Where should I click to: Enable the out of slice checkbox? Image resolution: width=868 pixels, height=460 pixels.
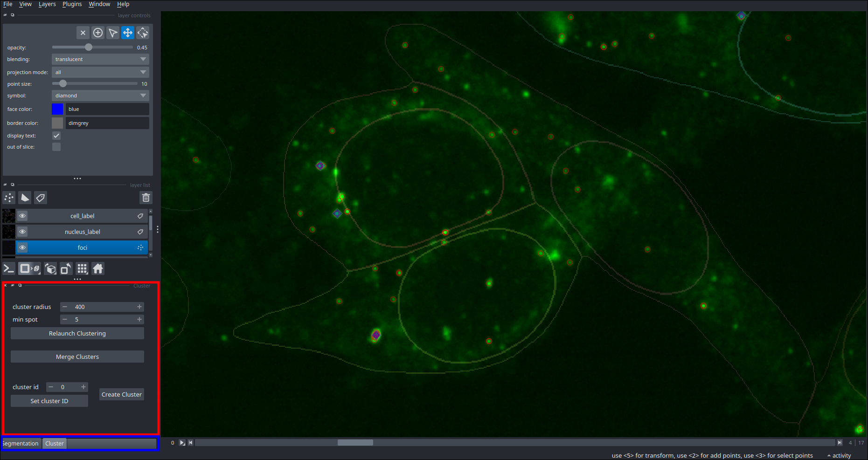56,147
